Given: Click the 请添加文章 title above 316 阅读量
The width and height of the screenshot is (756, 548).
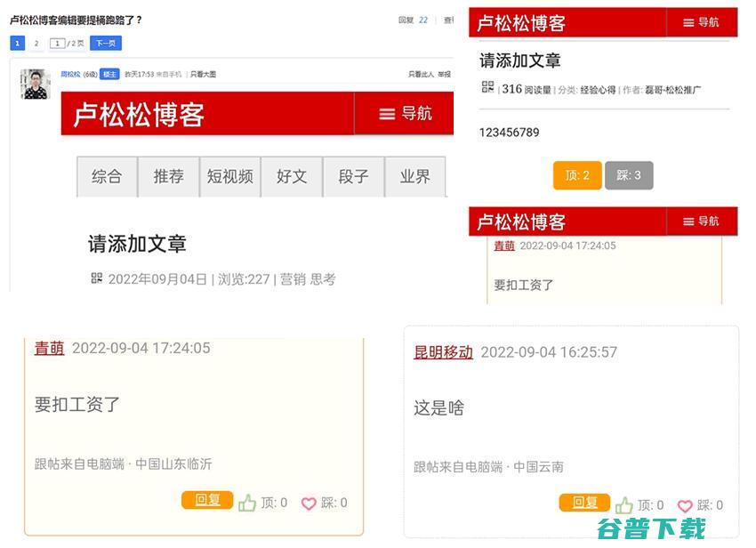Looking at the screenshot, I should [519, 60].
